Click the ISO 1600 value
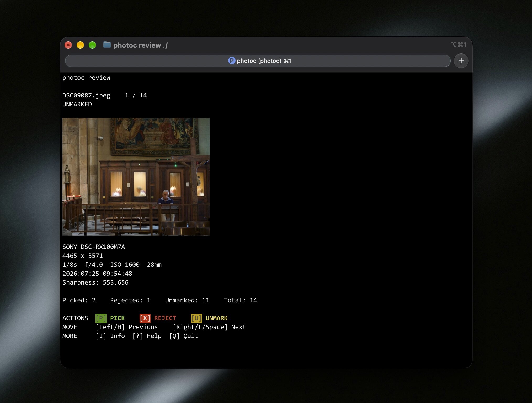The width and height of the screenshot is (532, 403). click(x=125, y=265)
